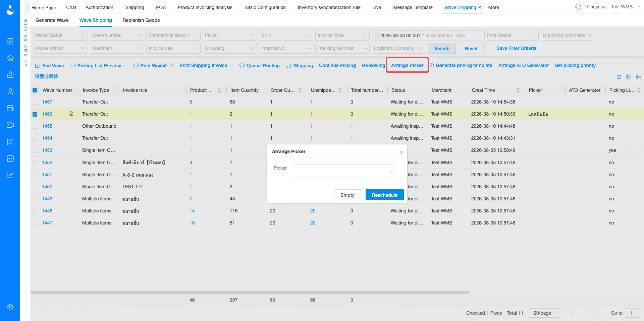This screenshot has width=644, height=321.
Task: Click the Search button
Action: 442,48
